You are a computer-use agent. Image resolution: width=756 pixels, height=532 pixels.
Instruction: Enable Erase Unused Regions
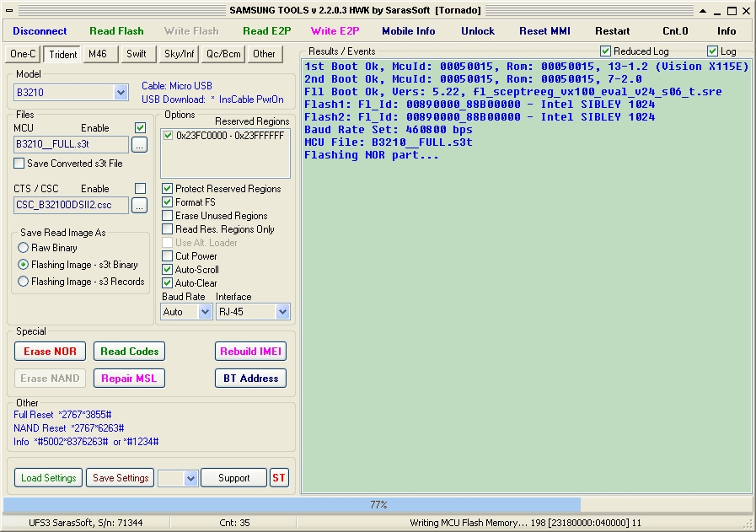pyautogui.click(x=167, y=216)
